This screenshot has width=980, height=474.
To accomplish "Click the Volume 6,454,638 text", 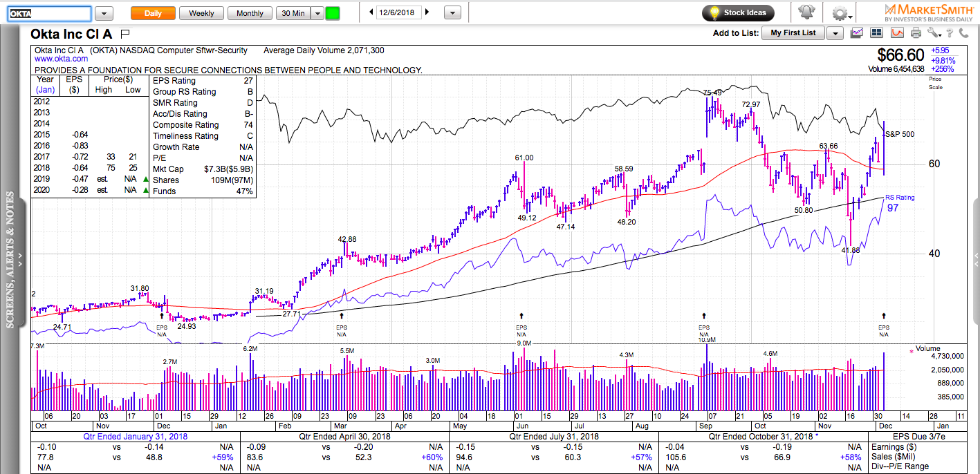I will [896, 69].
